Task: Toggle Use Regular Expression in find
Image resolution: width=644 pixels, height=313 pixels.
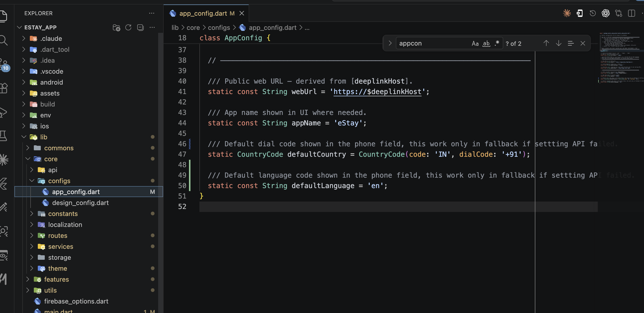Action: (497, 43)
